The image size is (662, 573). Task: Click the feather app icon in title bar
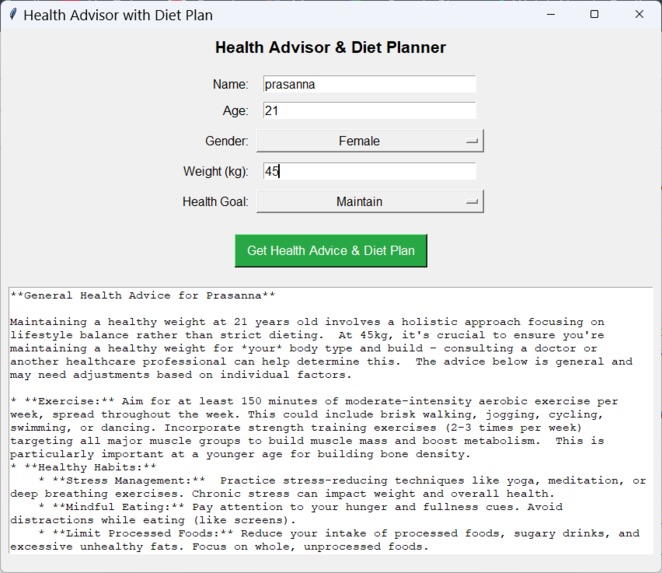point(13,14)
